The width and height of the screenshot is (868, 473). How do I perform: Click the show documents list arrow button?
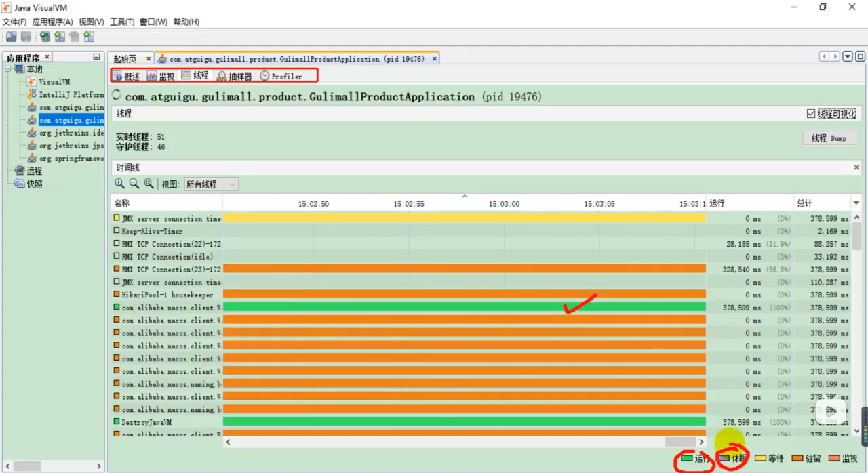click(x=848, y=56)
